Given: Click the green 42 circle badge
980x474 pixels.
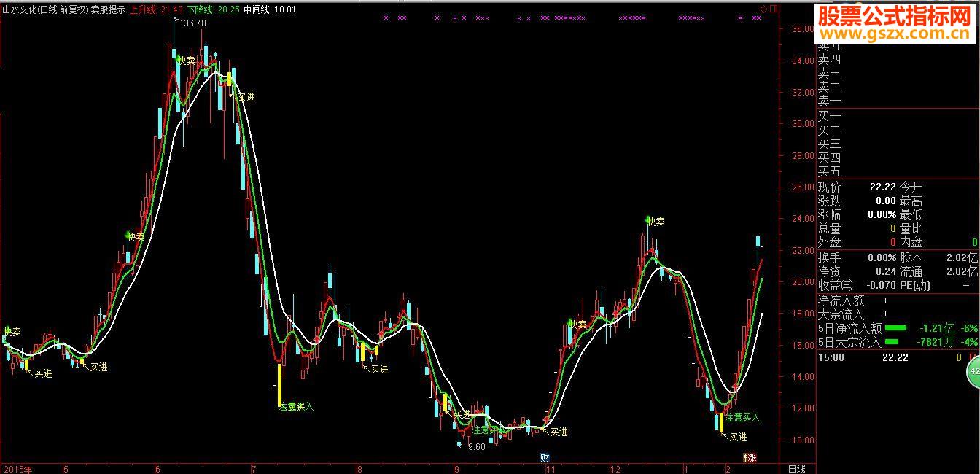Looking at the screenshot, I should 973,373.
